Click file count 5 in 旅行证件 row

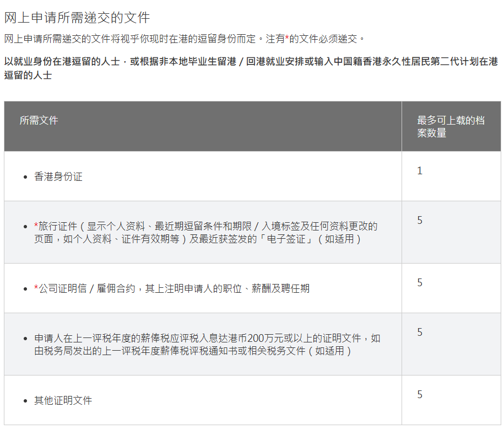420,221
